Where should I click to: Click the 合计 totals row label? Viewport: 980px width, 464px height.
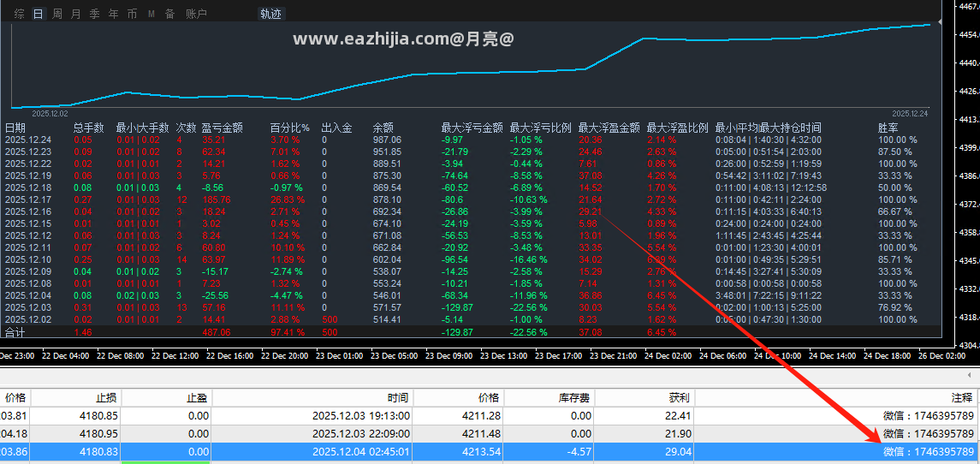click(x=15, y=332)
